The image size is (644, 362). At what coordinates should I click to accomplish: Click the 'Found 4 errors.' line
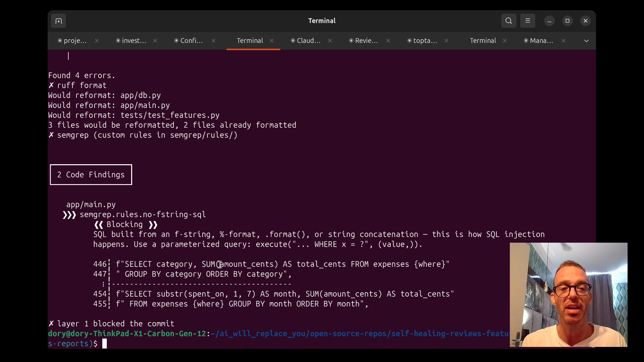tap(82, 75)
